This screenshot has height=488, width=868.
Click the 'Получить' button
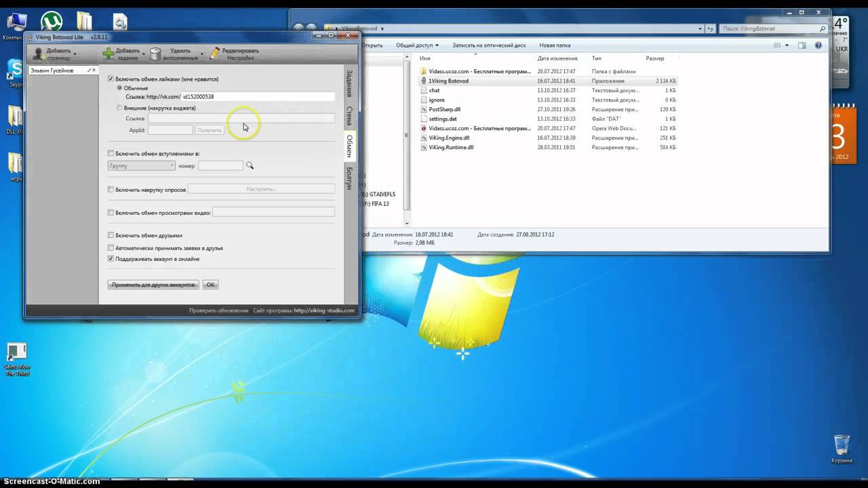pos(210,130)
